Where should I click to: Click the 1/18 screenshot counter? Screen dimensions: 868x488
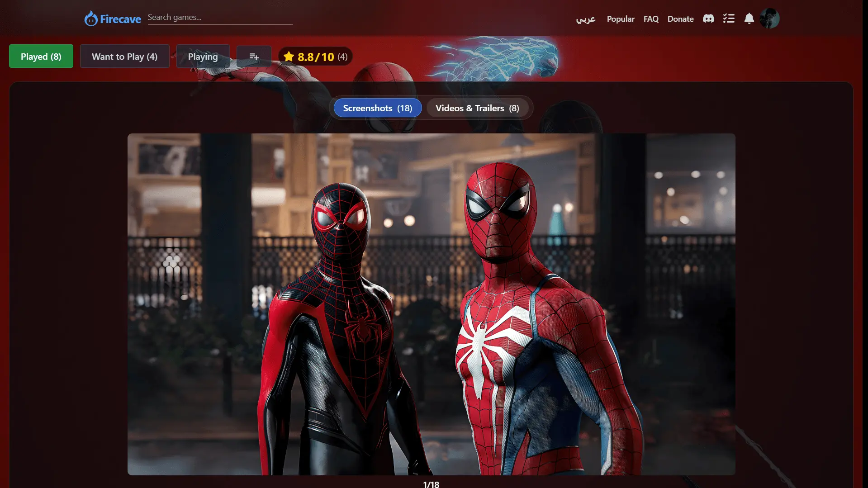click(x=431, y=484)
